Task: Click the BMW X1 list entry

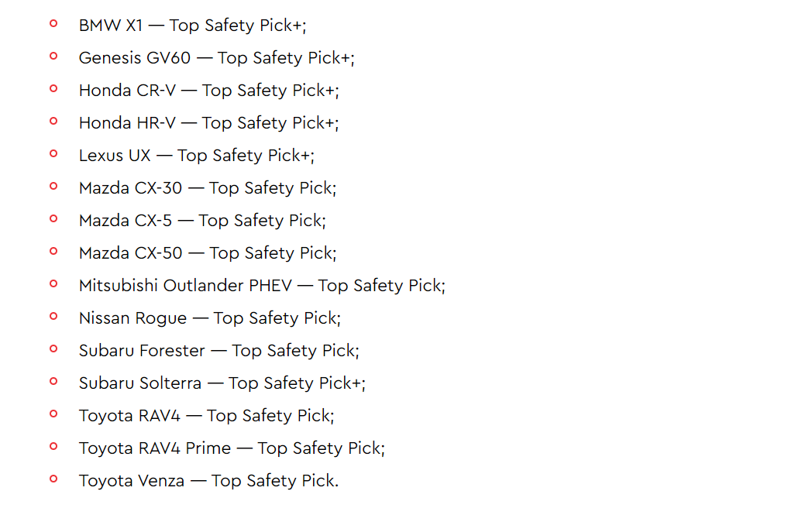Action: pyautogui.click(x=193, y=26)
